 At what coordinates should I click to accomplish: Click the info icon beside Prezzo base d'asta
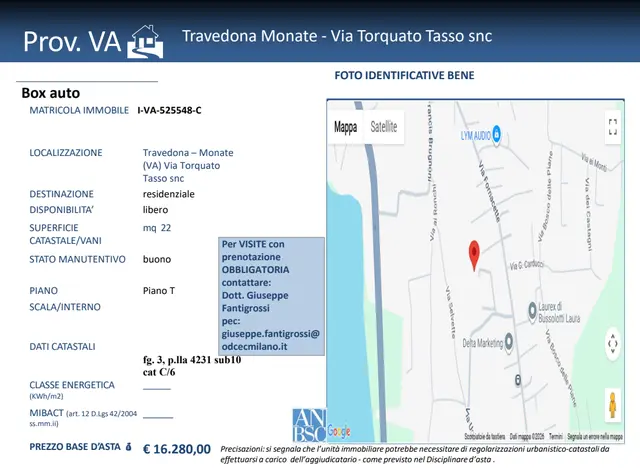129,447
